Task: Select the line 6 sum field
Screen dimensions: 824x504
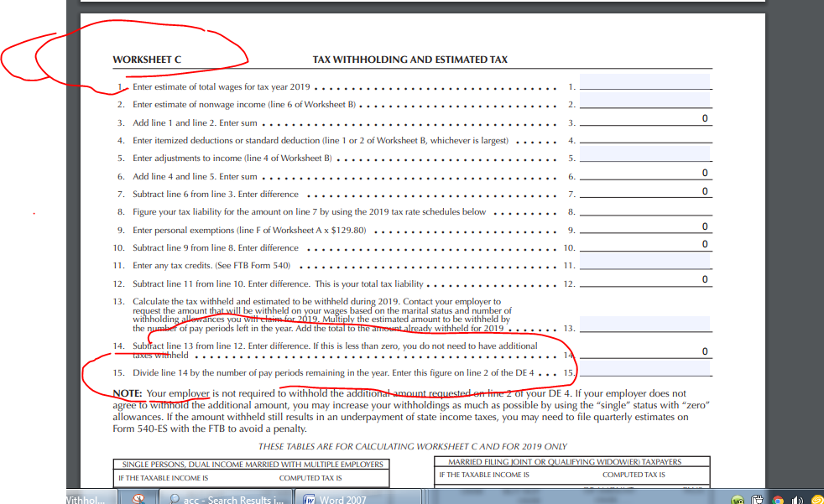Action: tap(644, 172)
